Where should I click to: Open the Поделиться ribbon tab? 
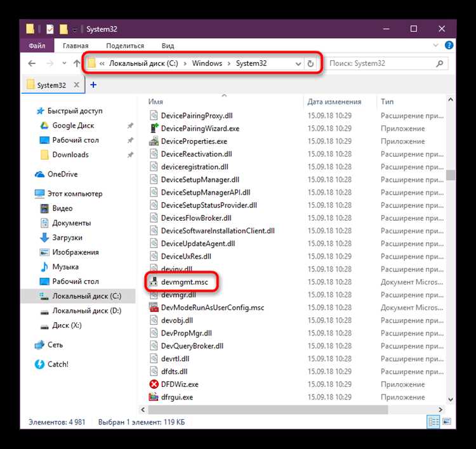tap(125, 46)
